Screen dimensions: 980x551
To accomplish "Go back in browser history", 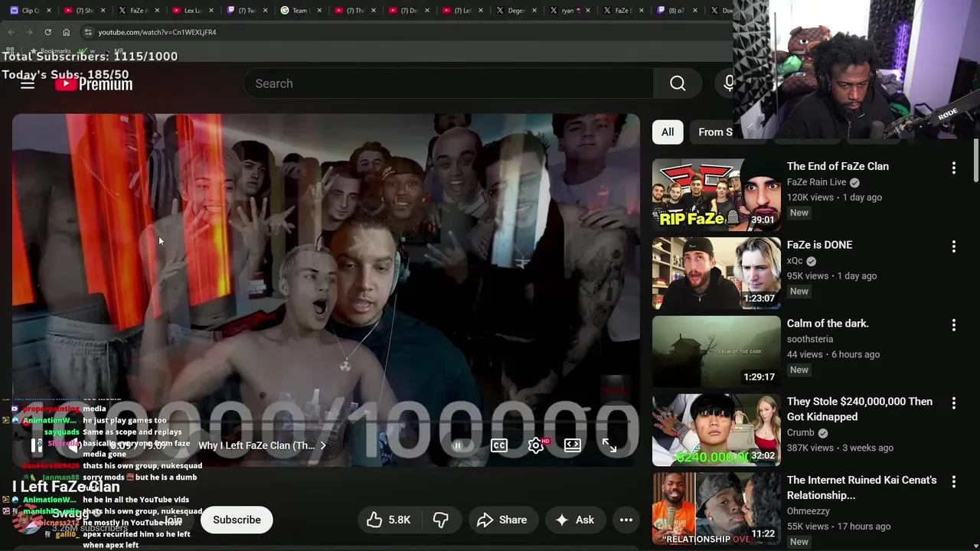I will [11, 32].
